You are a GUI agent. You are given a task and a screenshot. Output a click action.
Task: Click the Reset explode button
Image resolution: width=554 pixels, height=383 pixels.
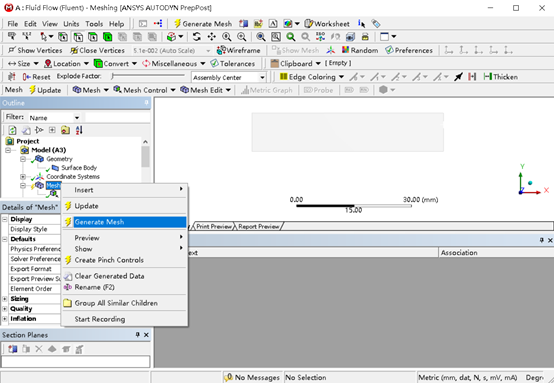click(36, 77)
